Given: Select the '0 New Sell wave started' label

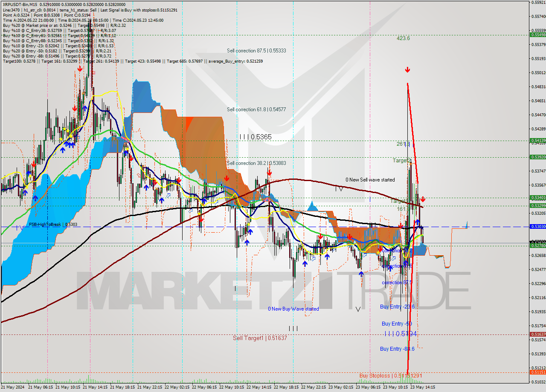Looking at the screenshot, I should (370, 180).
